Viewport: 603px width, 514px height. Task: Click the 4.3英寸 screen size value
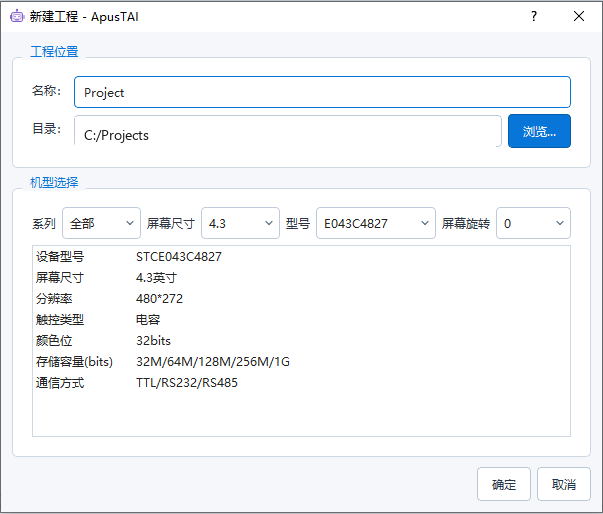click(x=156, y=278)
